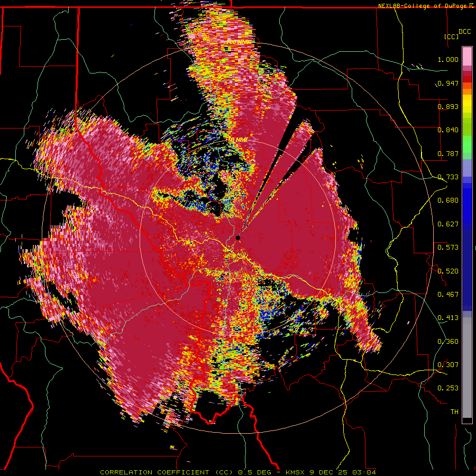
Task: Select the 1.000 value on the color scale
Action: click(x=448, y=59)
